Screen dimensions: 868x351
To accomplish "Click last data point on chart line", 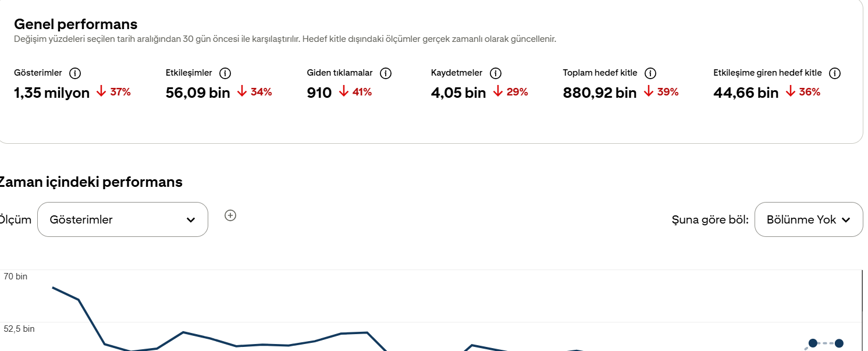I will tap(839, 343).
